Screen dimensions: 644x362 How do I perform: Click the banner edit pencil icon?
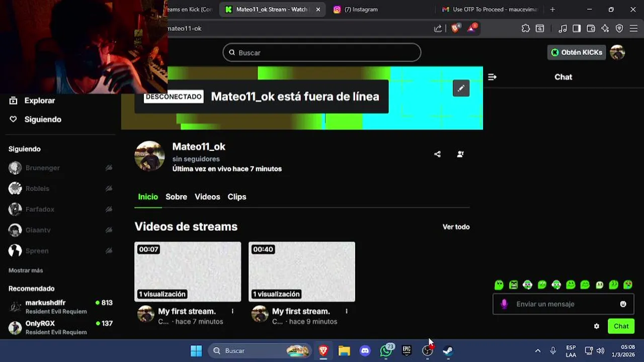pyautogui.click(x=461, y=88)
